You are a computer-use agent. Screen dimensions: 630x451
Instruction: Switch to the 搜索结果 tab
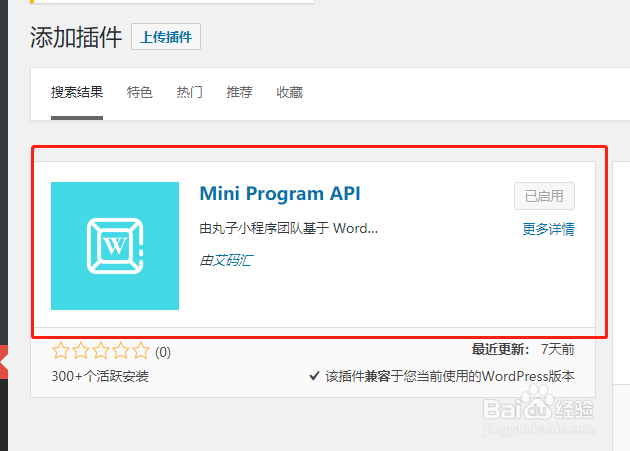pyautogui.click(x=77, y=92)
